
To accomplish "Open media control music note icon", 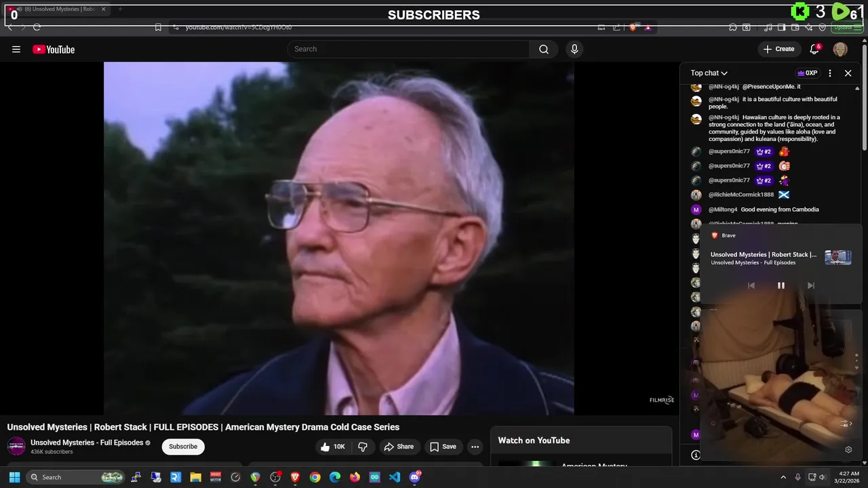I will (768, 27).
